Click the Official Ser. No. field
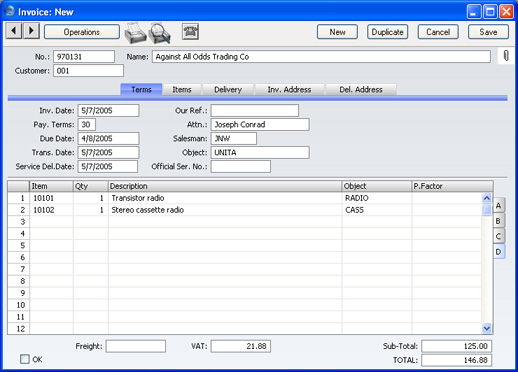518x372 pixels. pyautogui.click(x=241, y=167)
